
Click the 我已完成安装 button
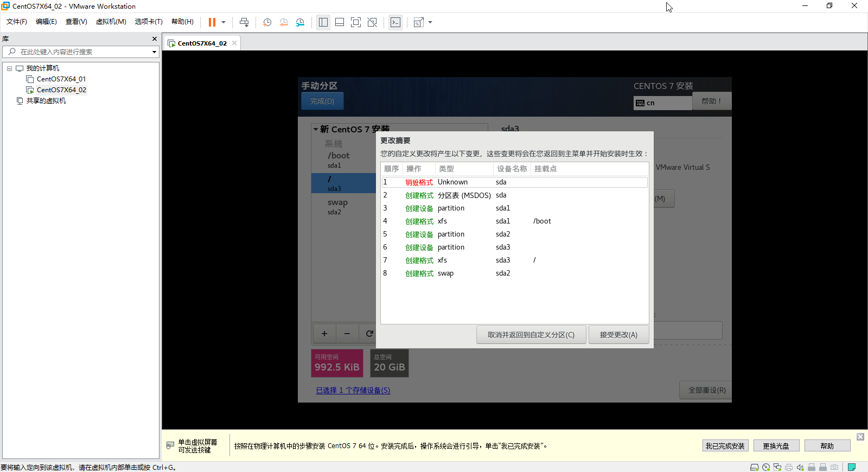coord(725,446)
